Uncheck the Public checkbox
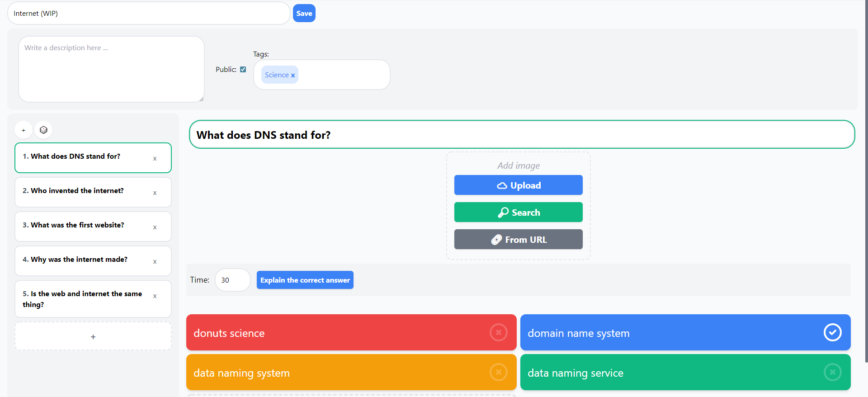Image resolution: width=868 pixels, height=397 pixels. (x=243, y=69)
